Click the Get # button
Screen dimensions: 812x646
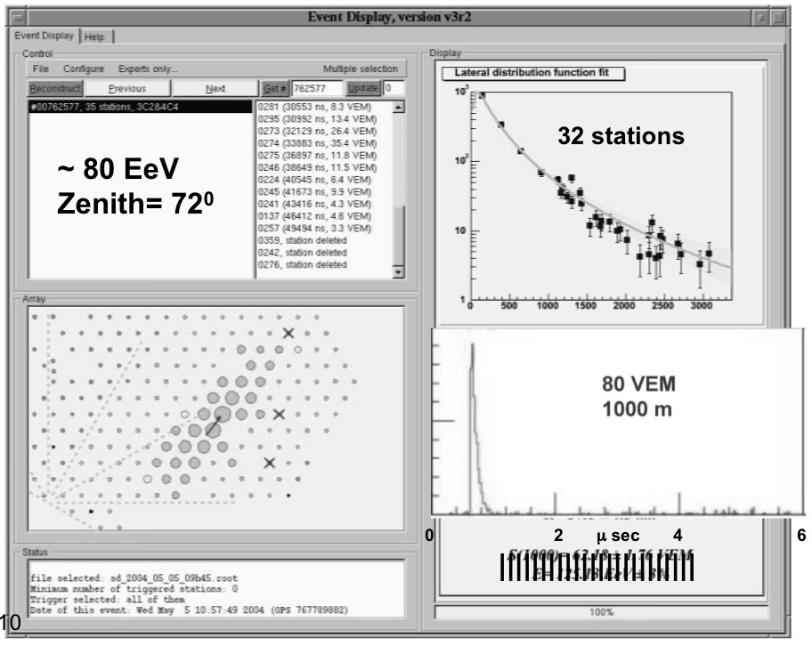coord(274,88)
